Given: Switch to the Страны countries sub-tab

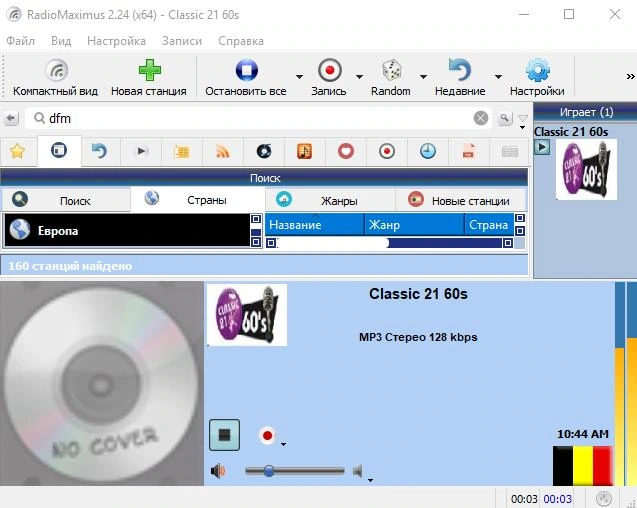Looking at the screenshot, I should click(198, 200).
